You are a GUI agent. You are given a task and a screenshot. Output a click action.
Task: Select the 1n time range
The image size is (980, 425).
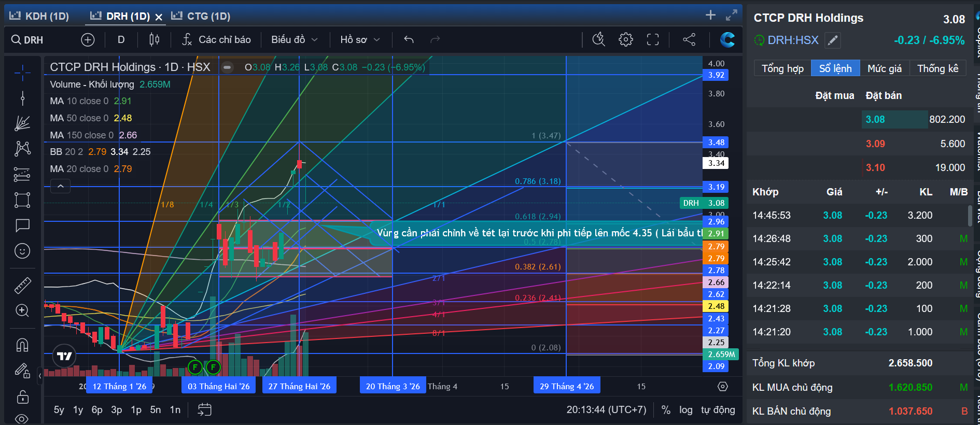pos(175,410)
